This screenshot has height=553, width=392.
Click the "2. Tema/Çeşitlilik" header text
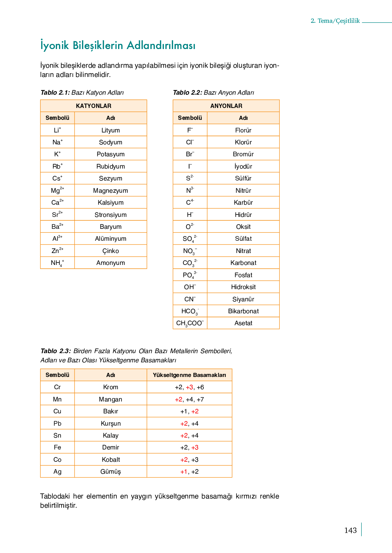pyautogui.click(x=335, y=21)
